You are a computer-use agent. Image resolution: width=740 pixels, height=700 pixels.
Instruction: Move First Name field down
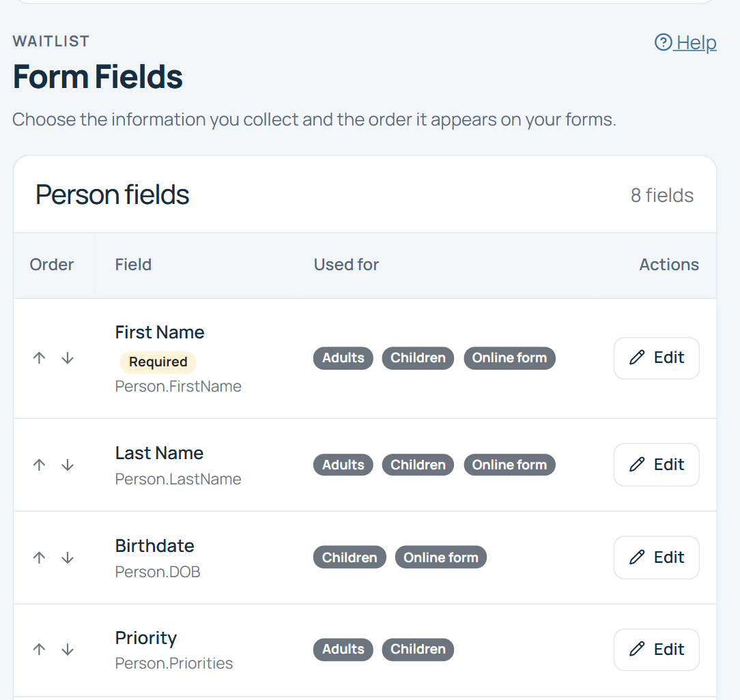click(68, 358)
